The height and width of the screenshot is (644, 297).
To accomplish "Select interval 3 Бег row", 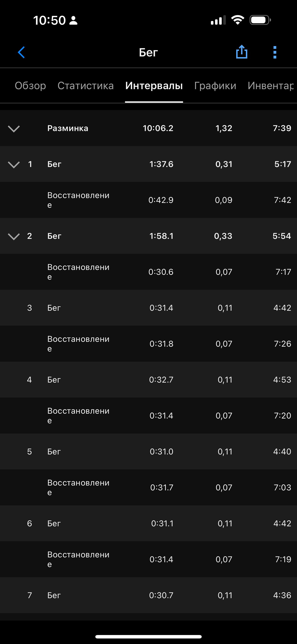I will pos(148,308).
